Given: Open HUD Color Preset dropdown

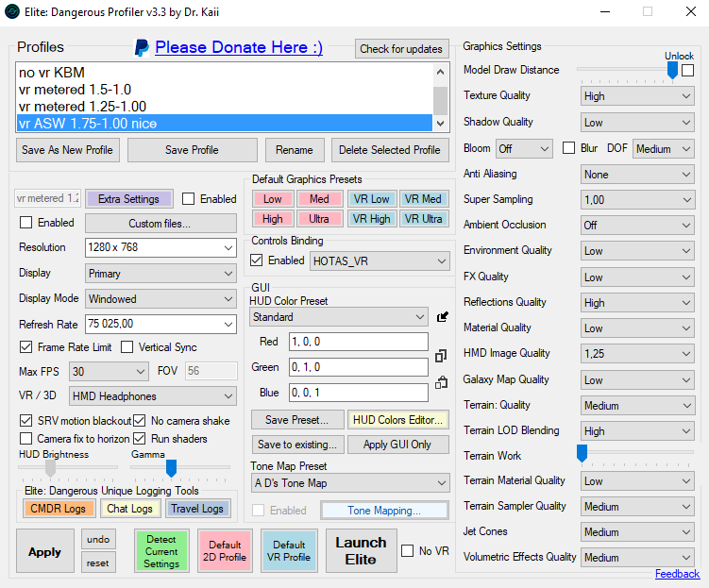Looking at the screenshot, I should [339, 317].
